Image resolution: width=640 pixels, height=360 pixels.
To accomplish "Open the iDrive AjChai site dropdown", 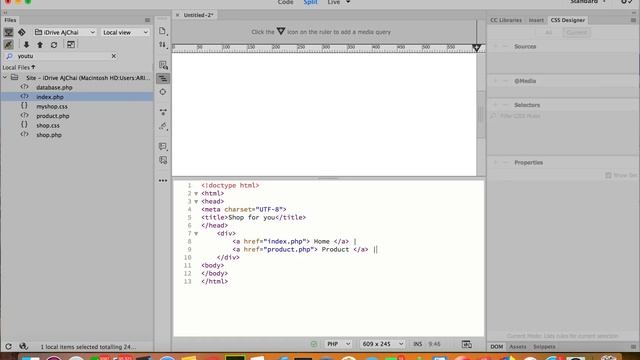I will pyautogui.click(x=65, y=32).
